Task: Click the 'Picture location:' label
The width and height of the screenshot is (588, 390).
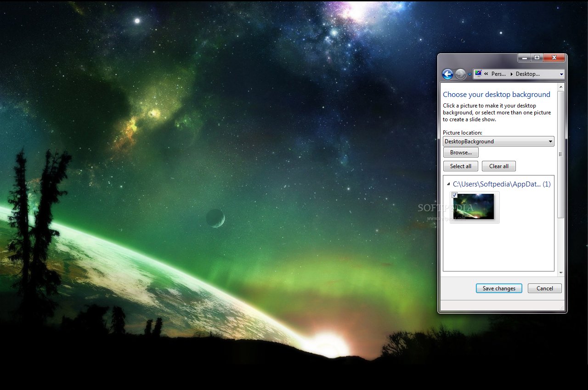Action: point(463,133)
